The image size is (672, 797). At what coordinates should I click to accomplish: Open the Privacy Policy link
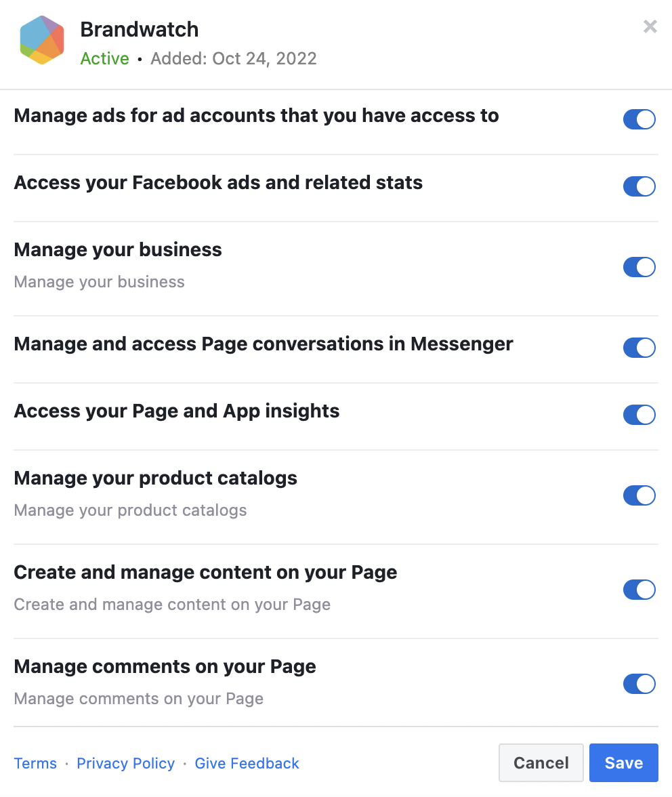[x=125, y=763]
